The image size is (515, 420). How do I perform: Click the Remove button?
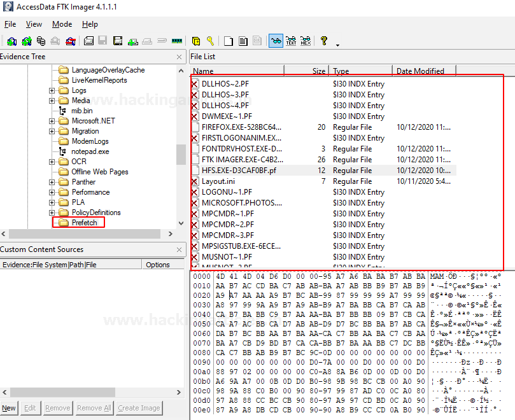point(58,408)
